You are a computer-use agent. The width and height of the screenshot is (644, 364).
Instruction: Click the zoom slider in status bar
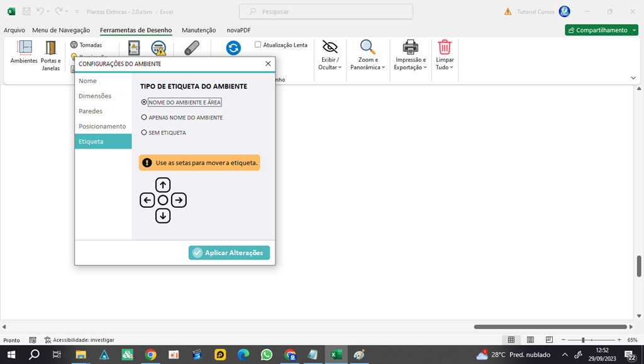point(584,340)
